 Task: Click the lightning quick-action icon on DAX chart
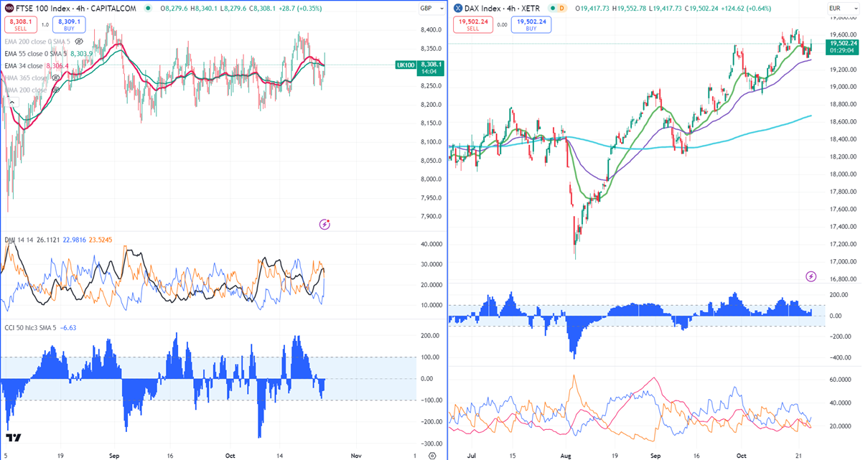click(811, 276)
